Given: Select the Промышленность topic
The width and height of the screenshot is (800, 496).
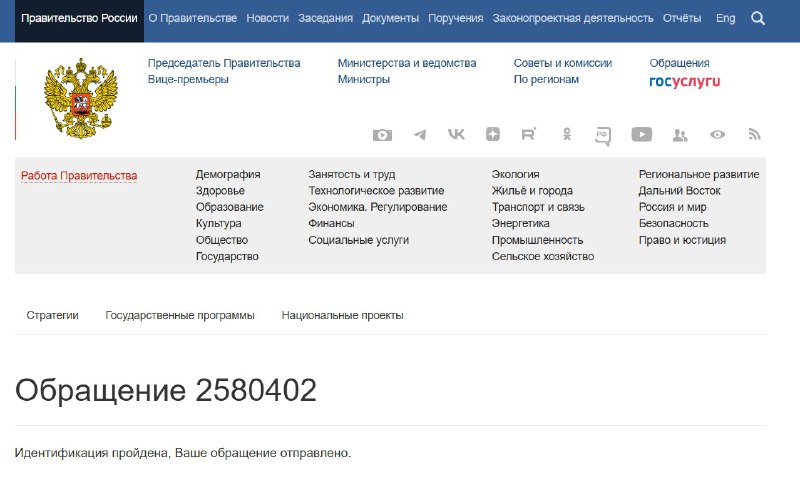Looking at the screenshot, I should tap(537, 240).
